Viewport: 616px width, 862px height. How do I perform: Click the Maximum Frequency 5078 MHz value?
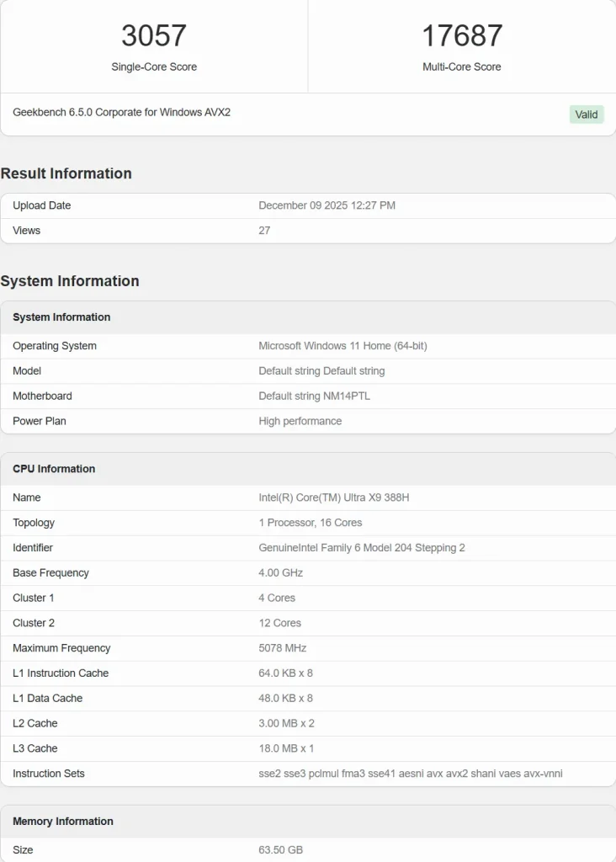point(282,648)
